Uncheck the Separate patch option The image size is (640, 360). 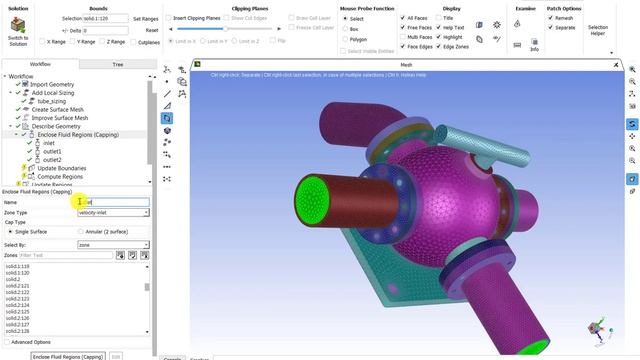point(551,27)
